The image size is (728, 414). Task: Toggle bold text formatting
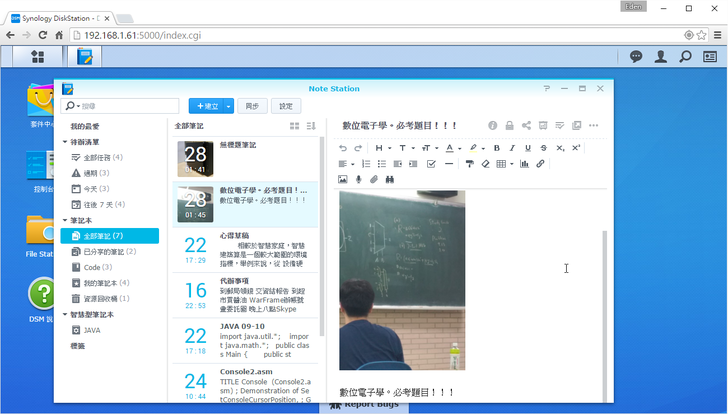tap(497, 148)
